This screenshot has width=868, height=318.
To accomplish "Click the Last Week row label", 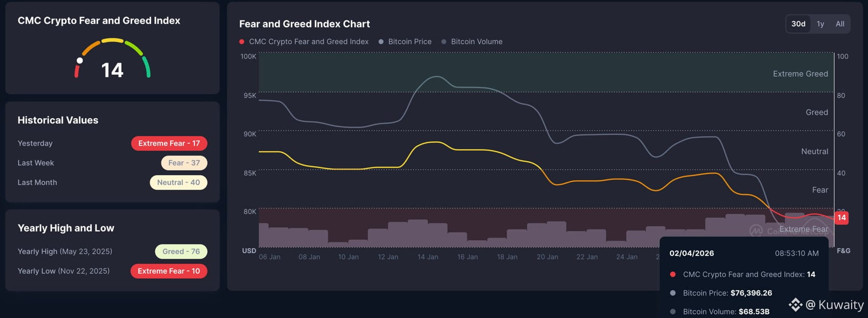I will [x=35, y=163].
